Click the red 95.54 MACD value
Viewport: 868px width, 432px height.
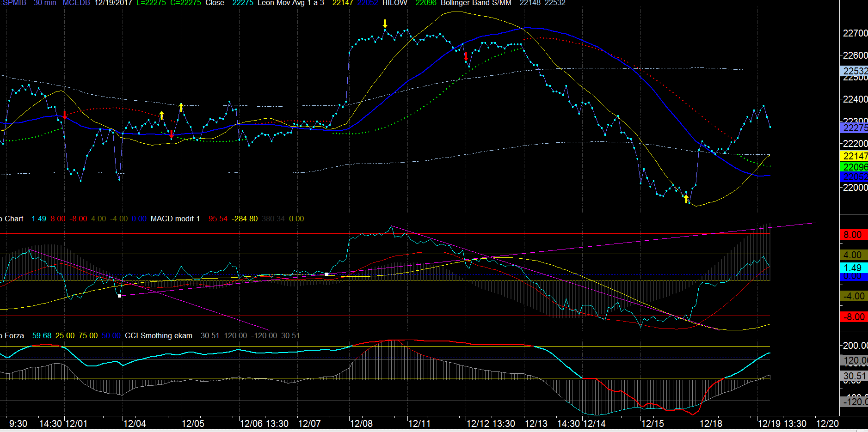pos(218,219)
